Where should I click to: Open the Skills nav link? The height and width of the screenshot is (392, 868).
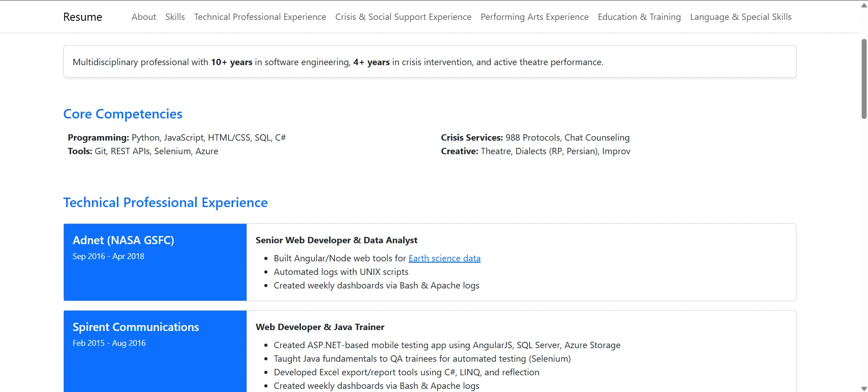[175, 17]
